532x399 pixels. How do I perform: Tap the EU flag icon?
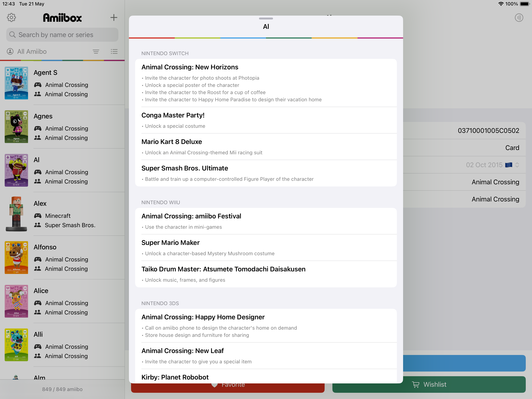[x=508, y=165]
